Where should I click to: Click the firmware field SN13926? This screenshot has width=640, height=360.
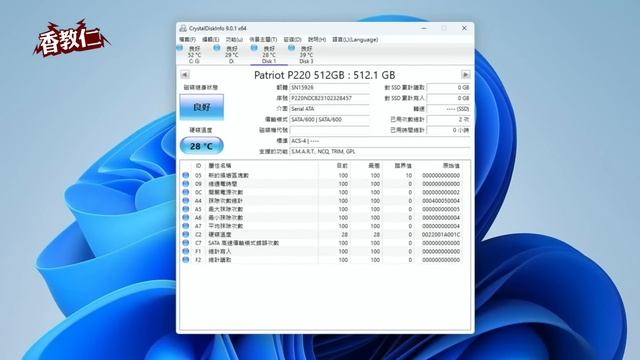click(329, 87)
